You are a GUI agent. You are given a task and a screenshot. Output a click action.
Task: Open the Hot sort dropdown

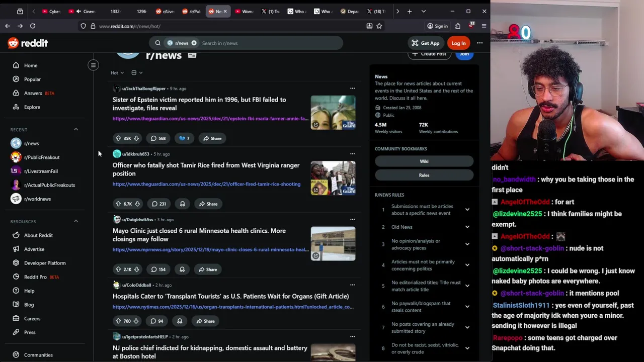coord(117,73)
